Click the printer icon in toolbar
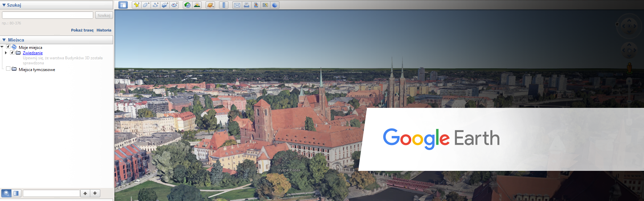 tap(247, 5)
